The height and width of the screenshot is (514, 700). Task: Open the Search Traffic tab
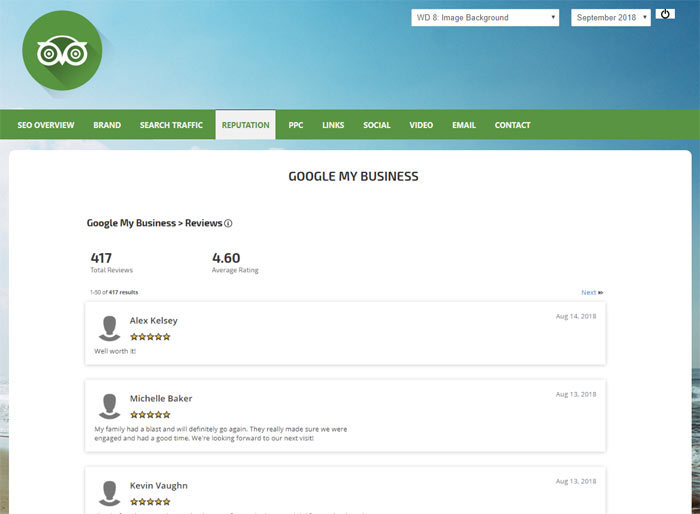coord(171,125)
